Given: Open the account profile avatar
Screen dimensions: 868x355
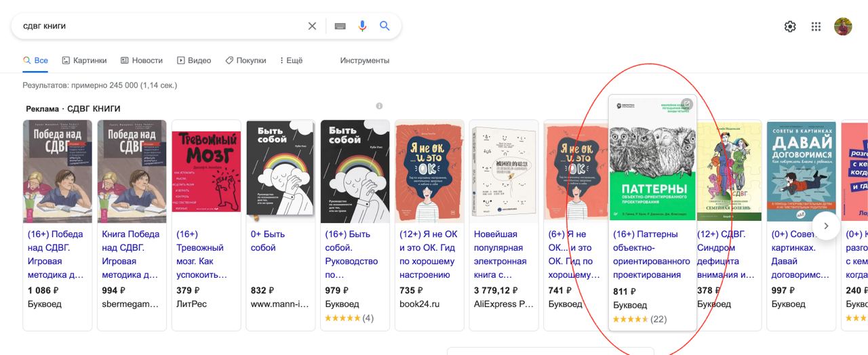Looking at the screenshot, I should pyautogui.click(x=843, y=26).
